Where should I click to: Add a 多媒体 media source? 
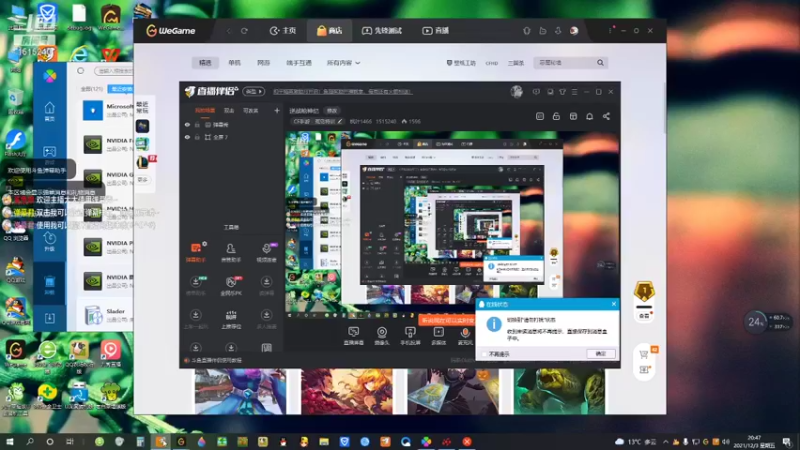coord(439,336)
